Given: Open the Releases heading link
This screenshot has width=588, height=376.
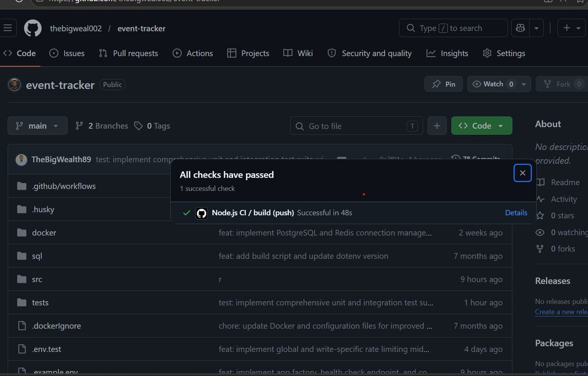Looking at the screenshot, I should [x=553, y=281].
